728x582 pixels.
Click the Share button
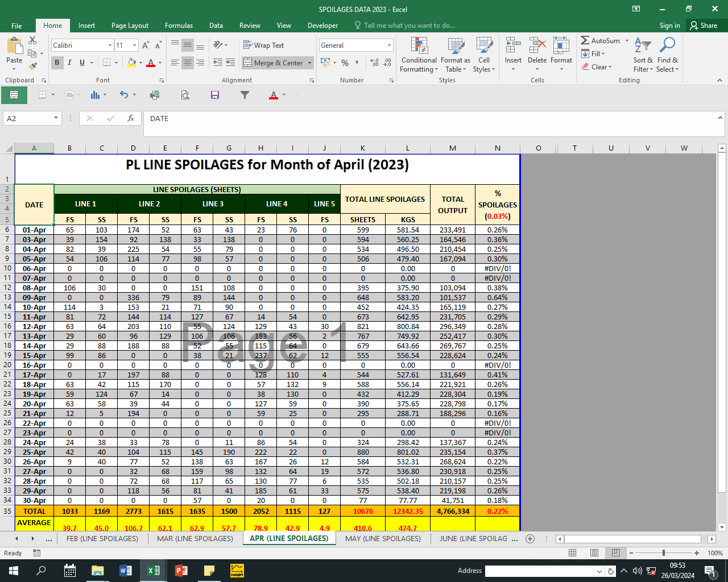(x=704, y=26)
